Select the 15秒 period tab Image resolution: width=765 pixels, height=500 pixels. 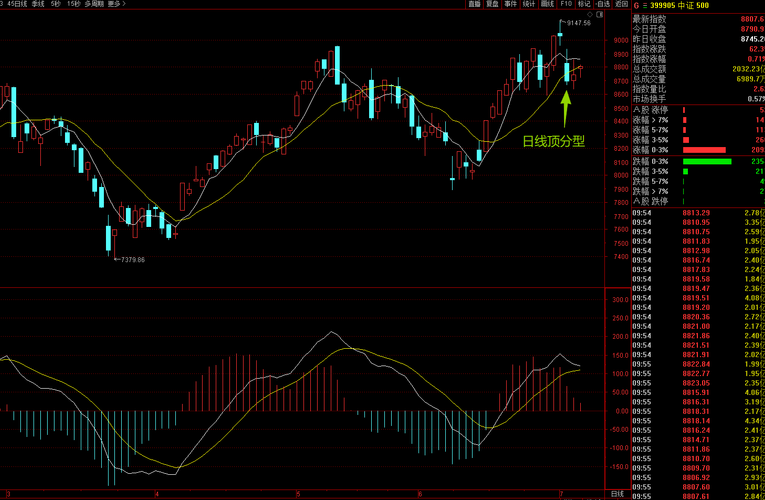pos(74,4)
